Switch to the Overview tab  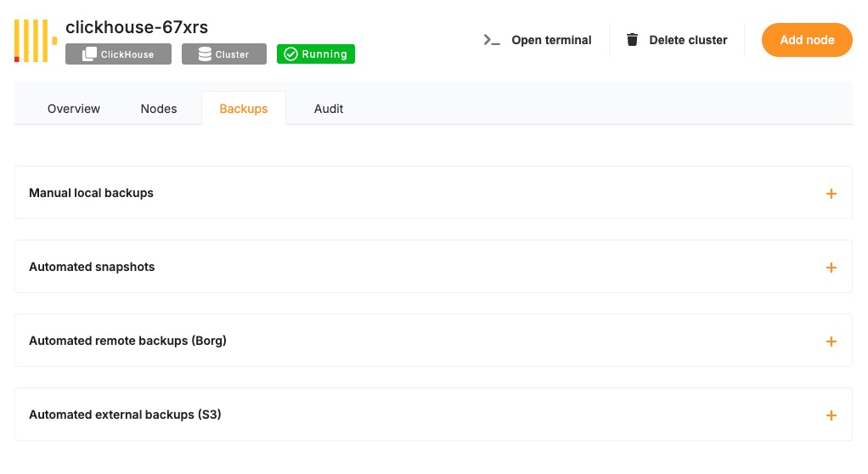[x=74, y=109]
